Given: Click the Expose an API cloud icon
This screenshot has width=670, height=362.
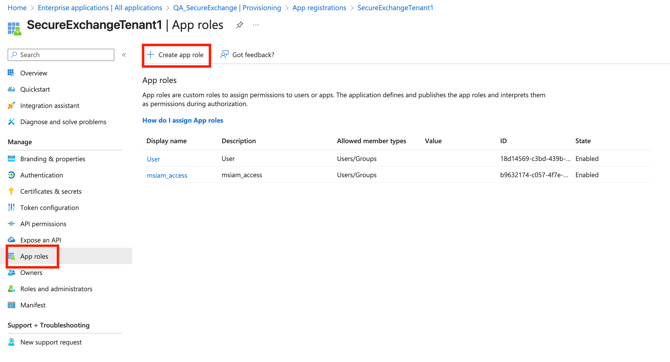Looking at the screenshot, I should (x=11, y=240).
